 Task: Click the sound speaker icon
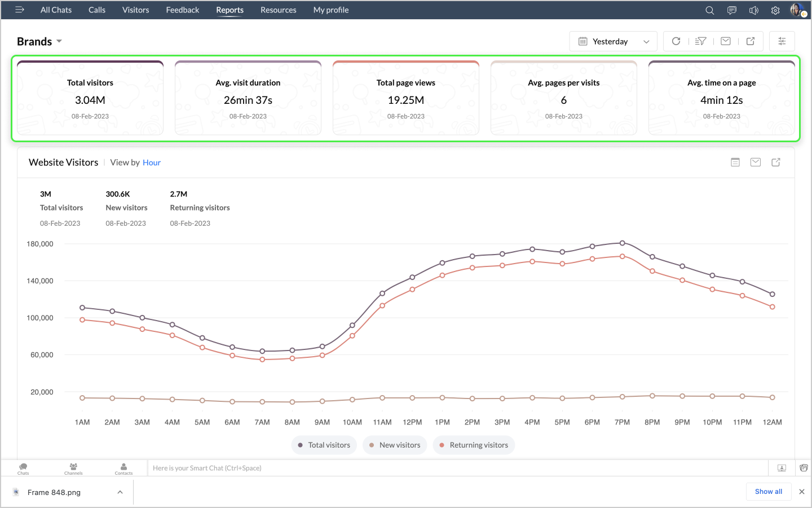pos(753,10)
